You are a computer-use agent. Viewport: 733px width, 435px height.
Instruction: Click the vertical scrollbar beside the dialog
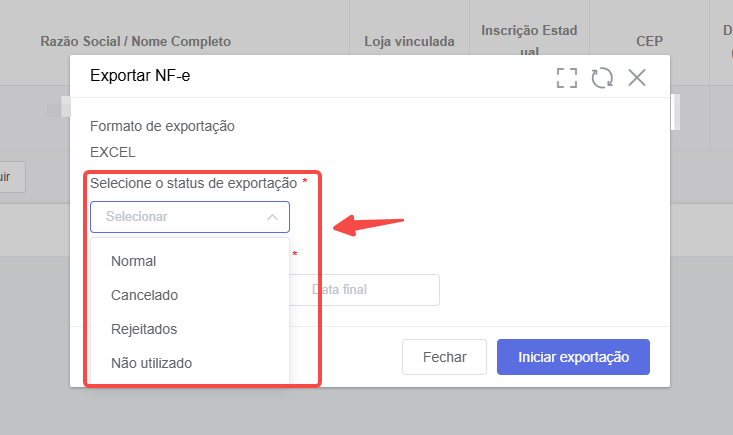tap(675, 112)
